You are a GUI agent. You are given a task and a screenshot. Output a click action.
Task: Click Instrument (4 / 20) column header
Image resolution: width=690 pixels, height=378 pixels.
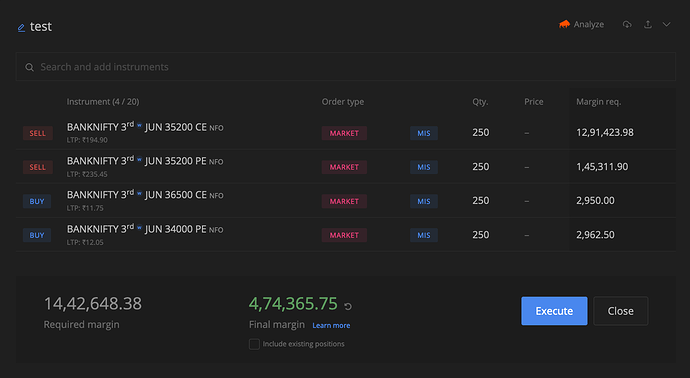point(103,102)
